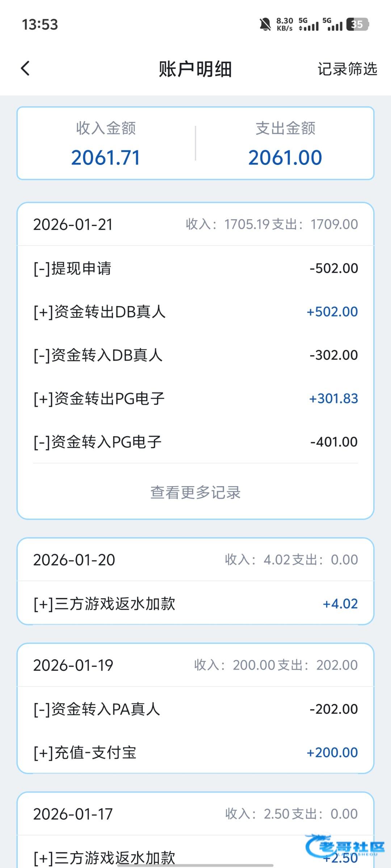Image resolution: width=391 pixels, height=868 pixels.
Task: Tap the 资金转入DB真人 -302.00 record
Action: coord(195,355)
